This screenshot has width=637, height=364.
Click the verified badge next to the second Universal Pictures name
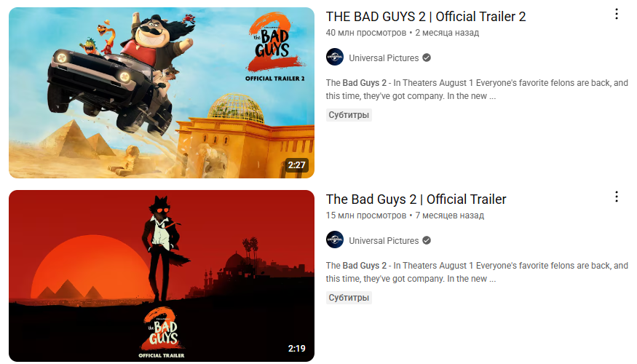pos(427,240)
